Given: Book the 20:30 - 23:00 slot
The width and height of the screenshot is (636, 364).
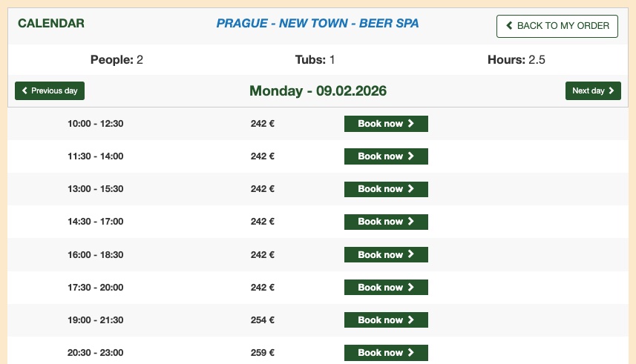Looking at the screenshot, I should [386, 353].
